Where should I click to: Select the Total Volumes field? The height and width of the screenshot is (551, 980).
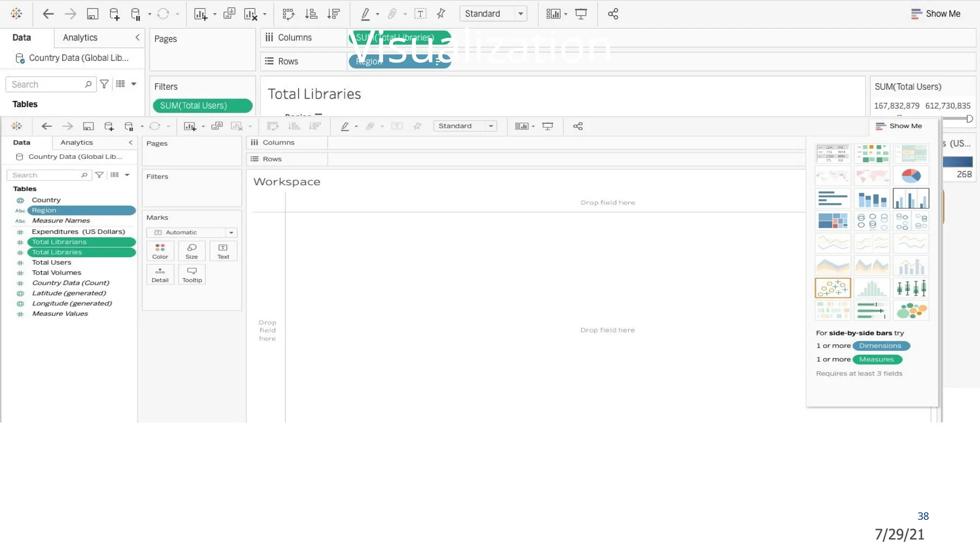pyautogui.click(x=56, y=273)
